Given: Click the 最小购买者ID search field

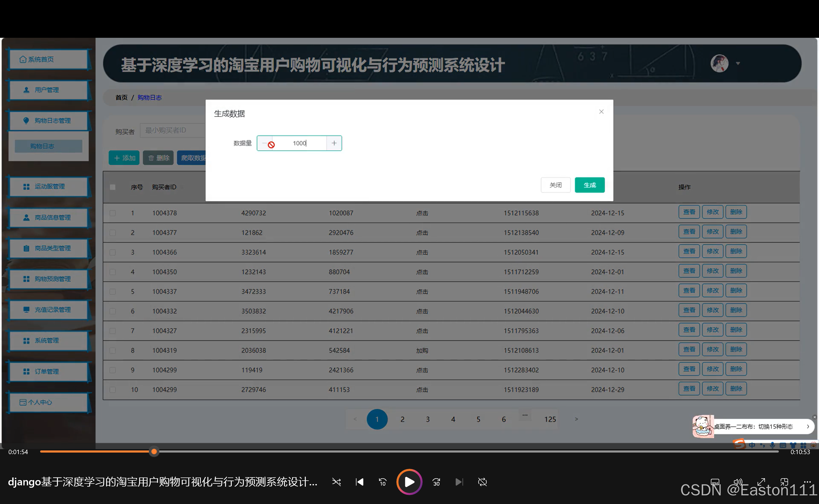Looking at the screenshot, I should point(173,130).
